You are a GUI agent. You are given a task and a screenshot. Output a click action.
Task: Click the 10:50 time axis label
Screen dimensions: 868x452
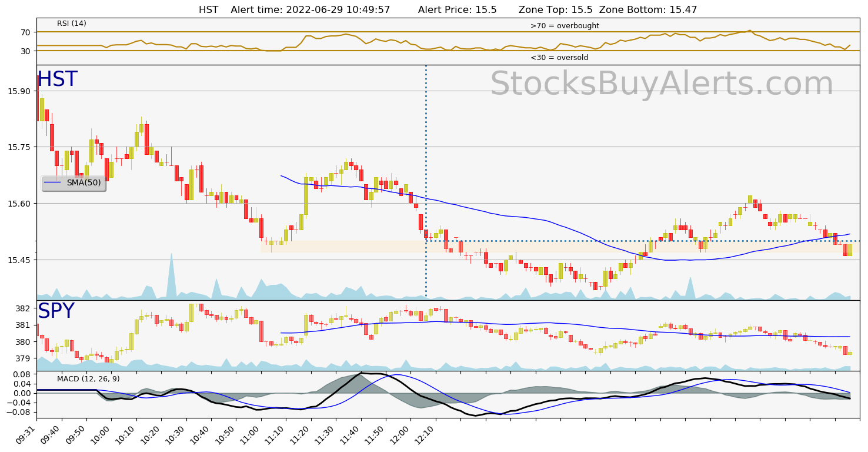[x=226, y=434]
